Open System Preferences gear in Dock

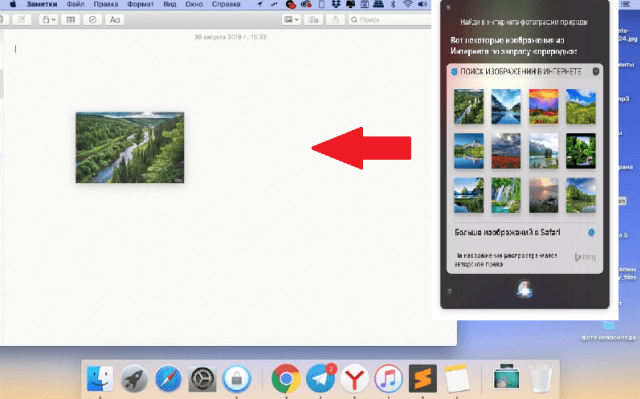[x=202, y=378]
